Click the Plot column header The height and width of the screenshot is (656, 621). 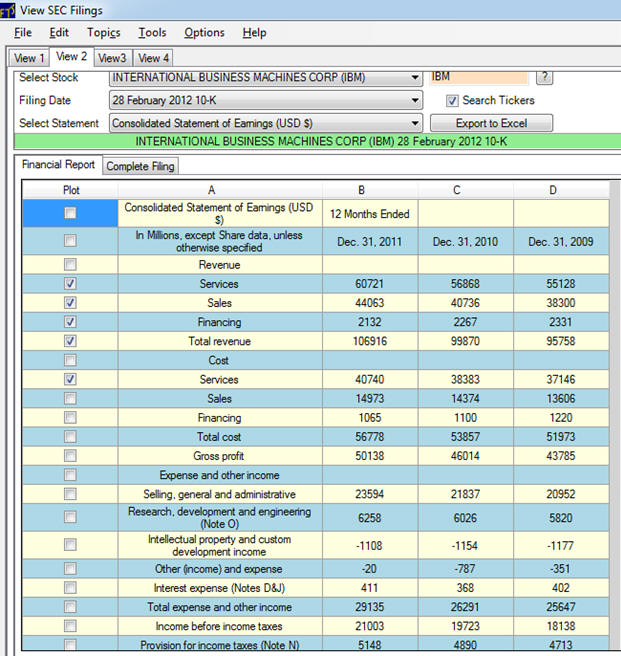70,190
